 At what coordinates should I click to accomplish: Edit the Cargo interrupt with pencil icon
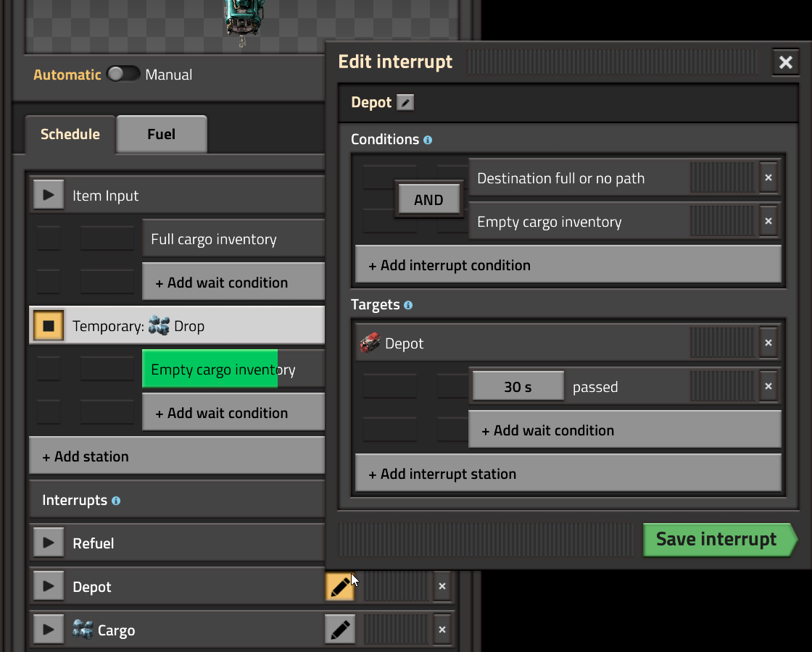click(x=339, y=630)
